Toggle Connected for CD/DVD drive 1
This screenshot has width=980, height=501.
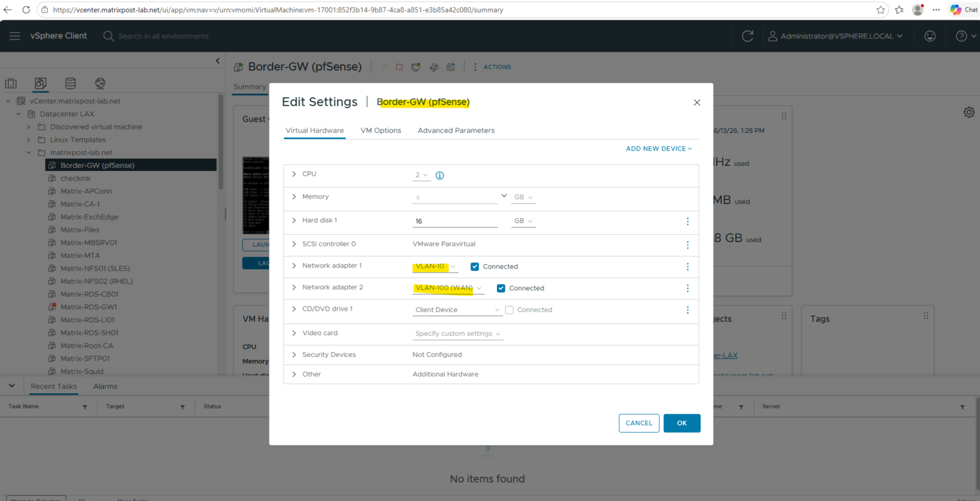(x=509, y=310)
